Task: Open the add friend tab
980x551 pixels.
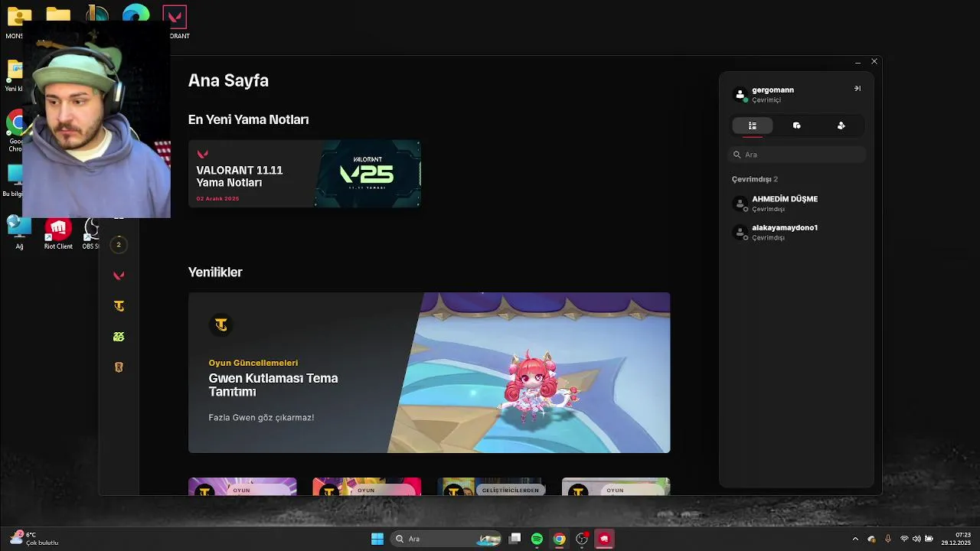Action: point(841,126)
